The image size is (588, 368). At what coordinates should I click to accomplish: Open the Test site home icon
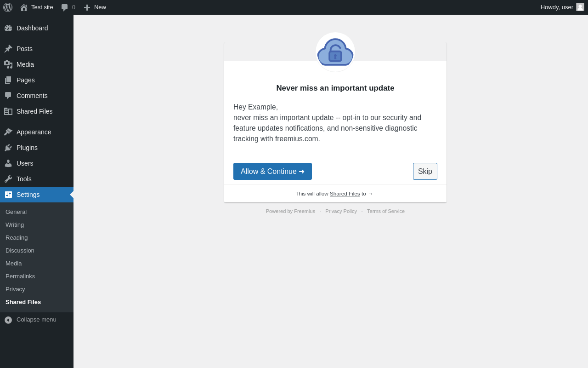[x=24, y=7]
